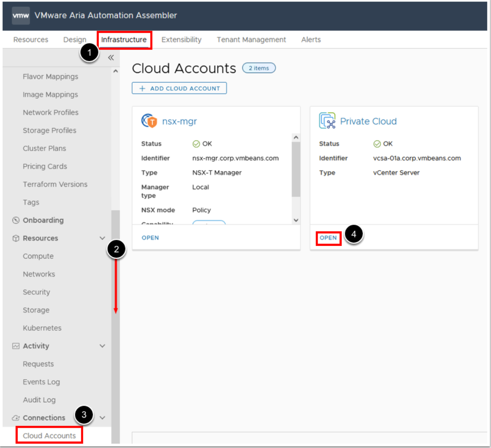Viewport: 491px width, 448px height.
Task: Click the Policy NSX mode value
Action: click(x=201, y=210)
